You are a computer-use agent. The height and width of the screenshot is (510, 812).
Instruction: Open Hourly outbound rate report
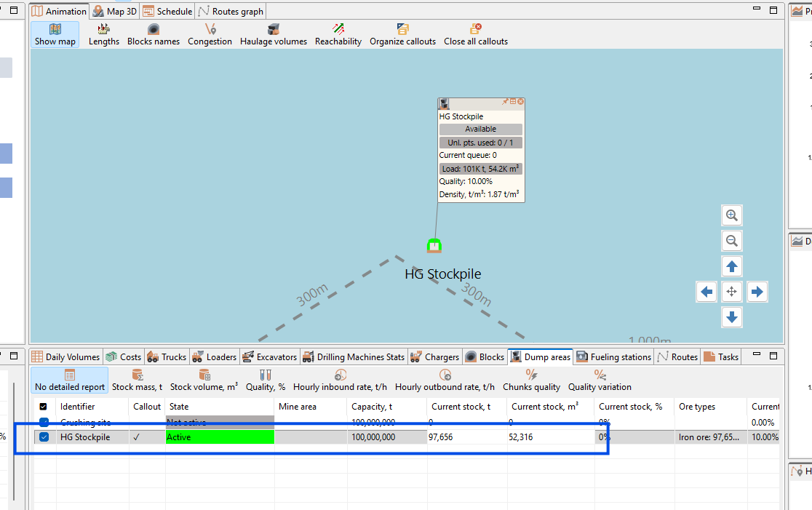tap(445, 380)
